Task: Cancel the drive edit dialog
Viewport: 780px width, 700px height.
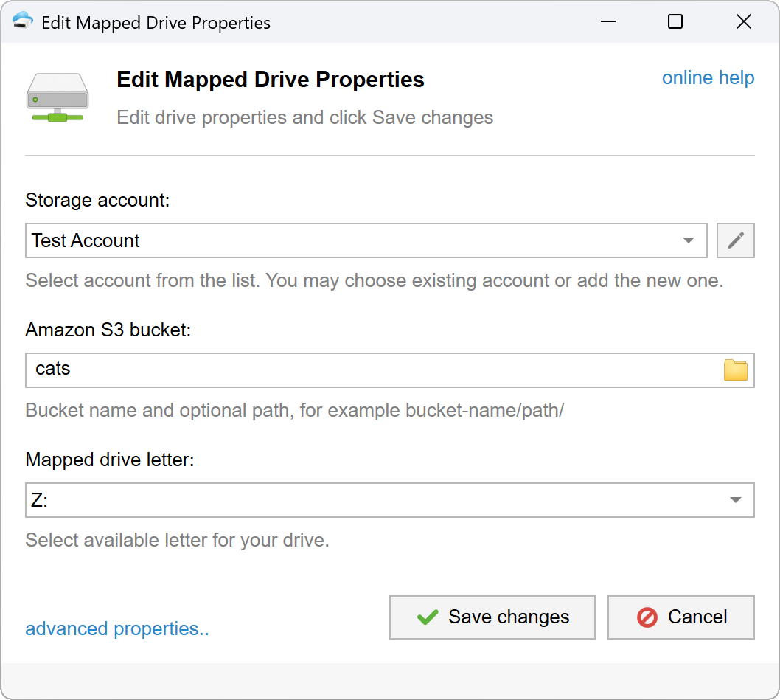Action: [681, 617]
